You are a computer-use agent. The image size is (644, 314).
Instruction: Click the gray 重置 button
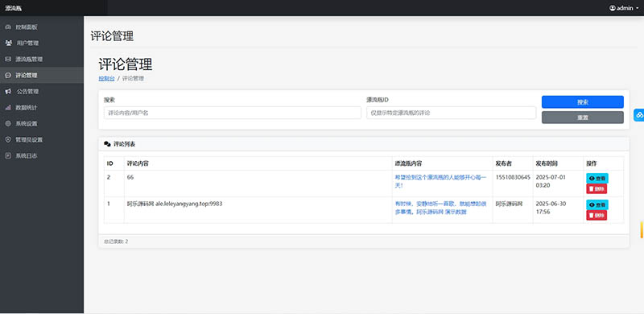click(582, 117)
